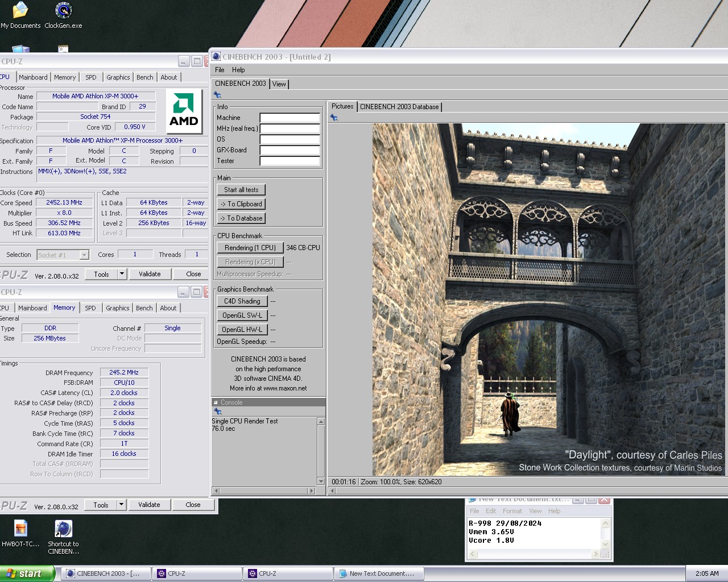Select the first CPU-Z taskbar button

(x=197, y=573)
